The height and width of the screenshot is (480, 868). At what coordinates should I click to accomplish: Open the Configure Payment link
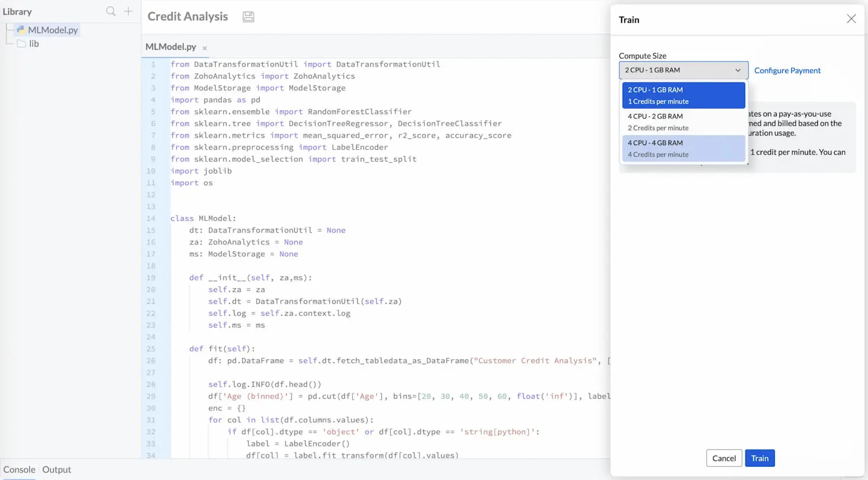pyautogui.click(x=787, y=70)
